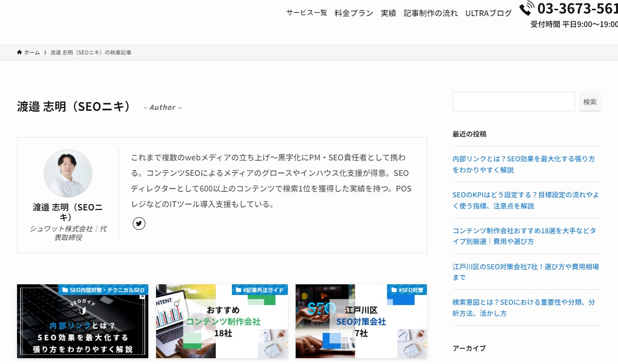Click the folder icon on the #記事外注ガイド badge

pyautogui.click(x=238, y=289)
